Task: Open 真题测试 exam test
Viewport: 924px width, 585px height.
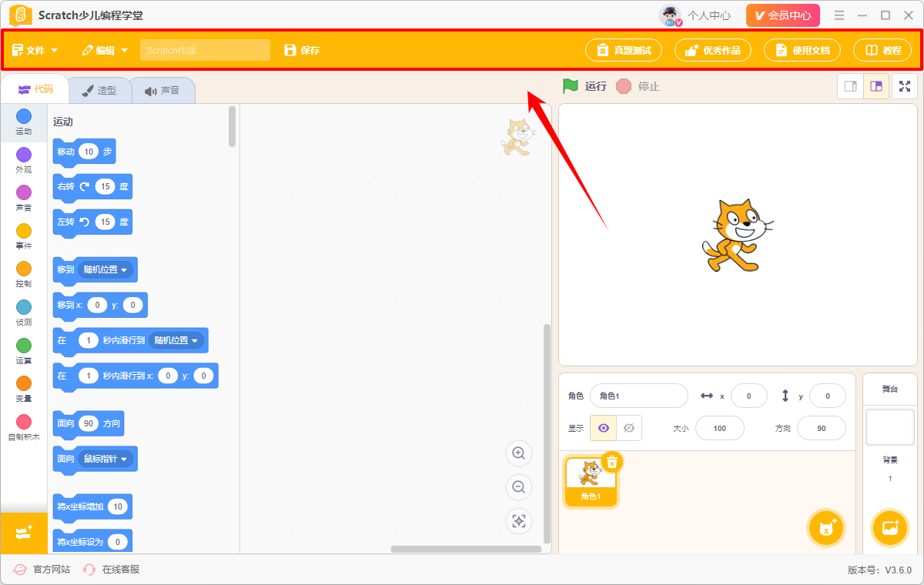Action: click(x=624, y=50)
